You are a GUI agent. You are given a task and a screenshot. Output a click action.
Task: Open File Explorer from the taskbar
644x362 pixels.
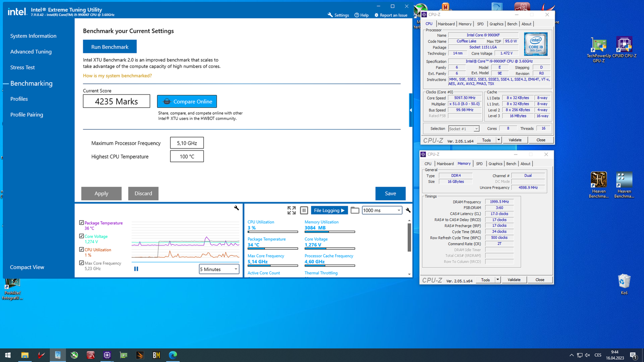[x=25, y=355]
